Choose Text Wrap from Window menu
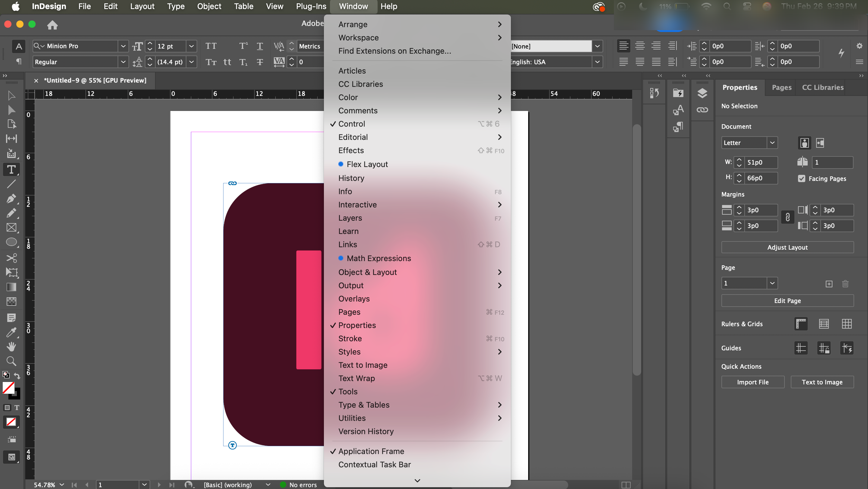 click(x=356, y=378)
